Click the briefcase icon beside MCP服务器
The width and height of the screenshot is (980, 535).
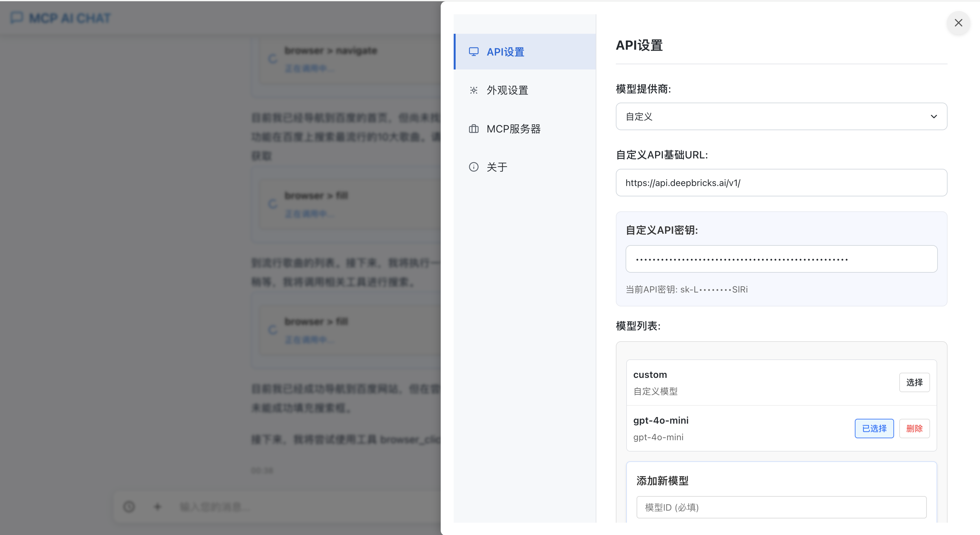point(473,129)
